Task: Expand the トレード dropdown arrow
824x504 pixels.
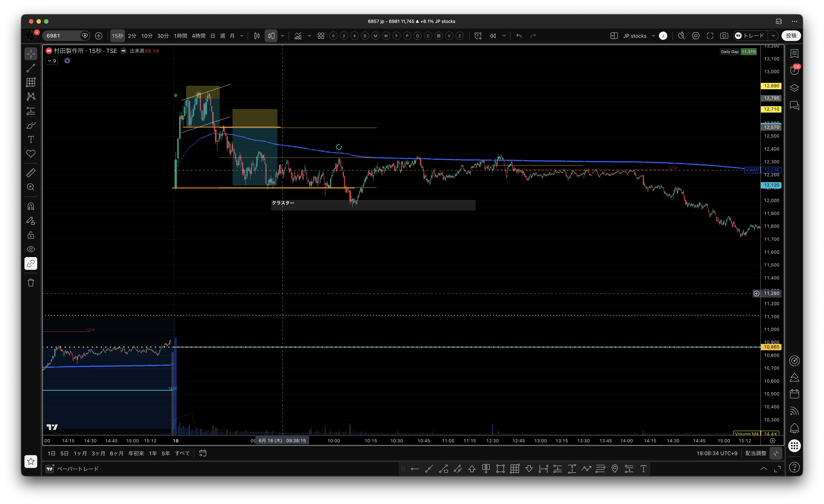Action: 773,36
